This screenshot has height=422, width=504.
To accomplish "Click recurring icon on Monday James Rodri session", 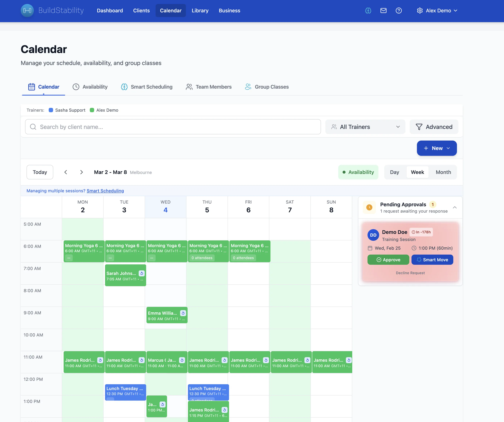I will tap(100, 360).
